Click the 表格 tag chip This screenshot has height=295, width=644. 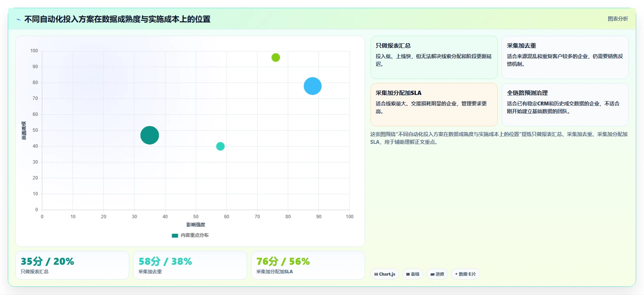(x=413, y=274)
